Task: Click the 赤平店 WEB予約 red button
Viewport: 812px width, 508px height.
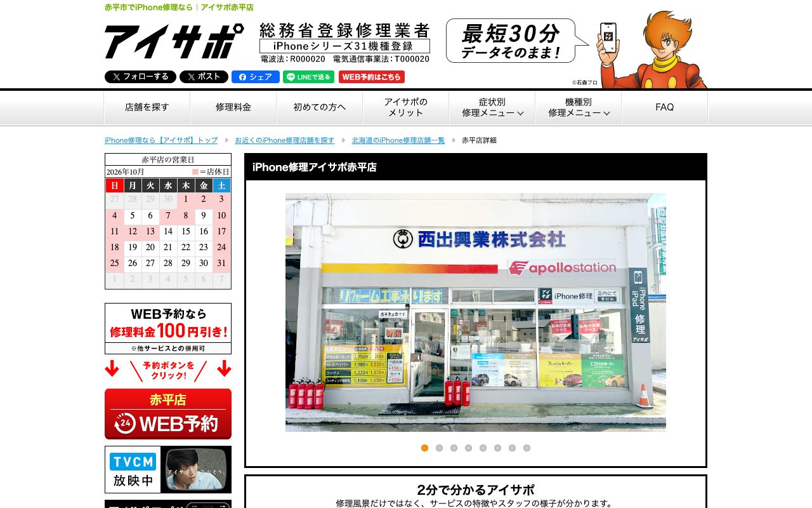Action: point(168,414)
